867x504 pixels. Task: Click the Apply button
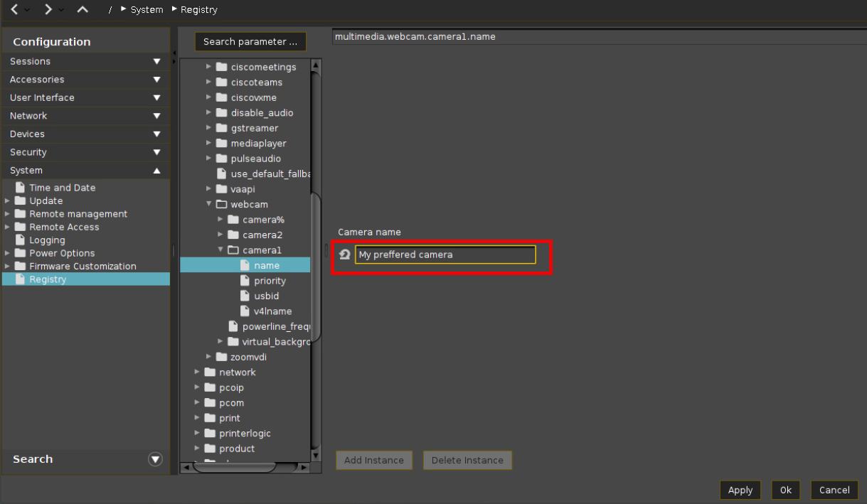tap(740, 490)
